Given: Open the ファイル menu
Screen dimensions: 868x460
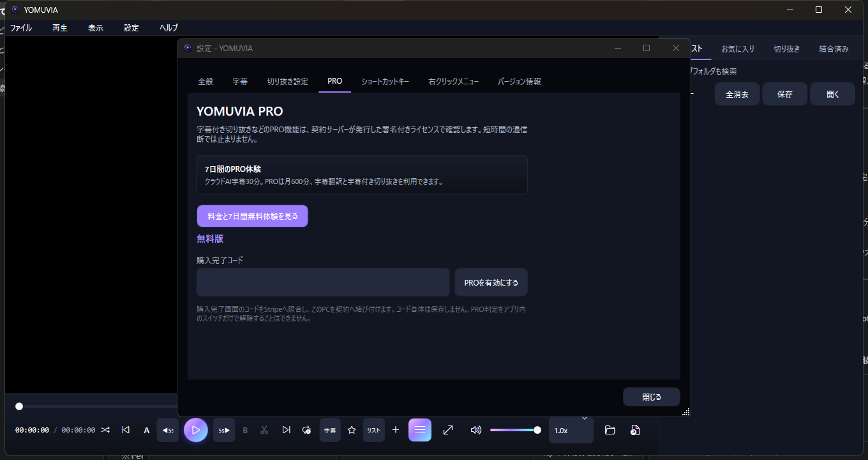Looking at the screenshot, I should pos(20,28).
